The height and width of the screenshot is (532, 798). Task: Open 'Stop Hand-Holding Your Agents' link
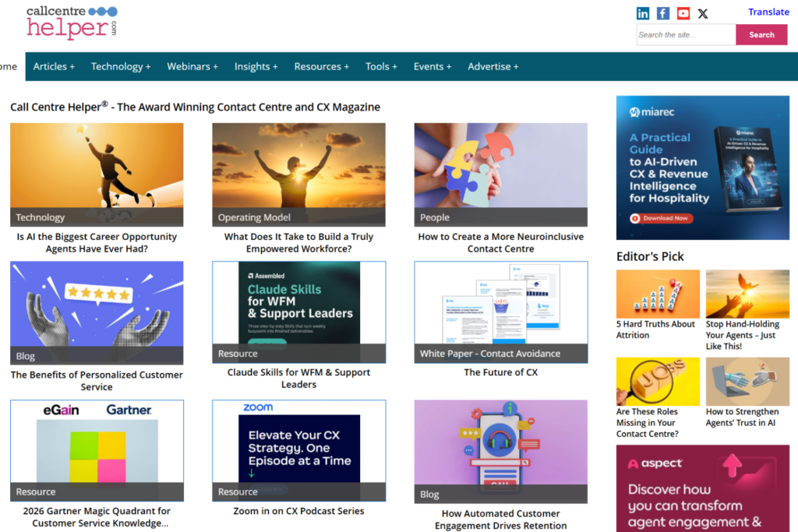coord(743,335)
